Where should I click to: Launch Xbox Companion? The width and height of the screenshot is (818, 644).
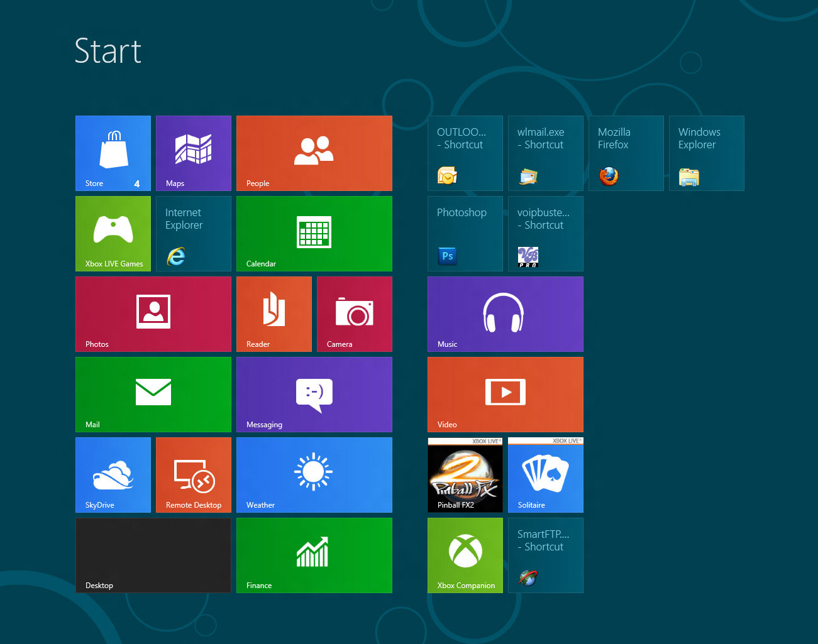pyautogui.click(x=465, y=555)
